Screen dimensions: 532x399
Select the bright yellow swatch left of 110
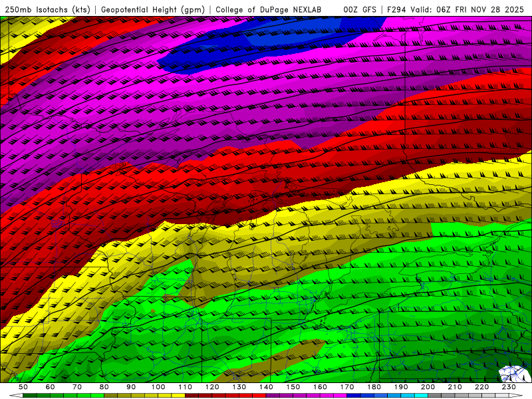click(178, 395)
